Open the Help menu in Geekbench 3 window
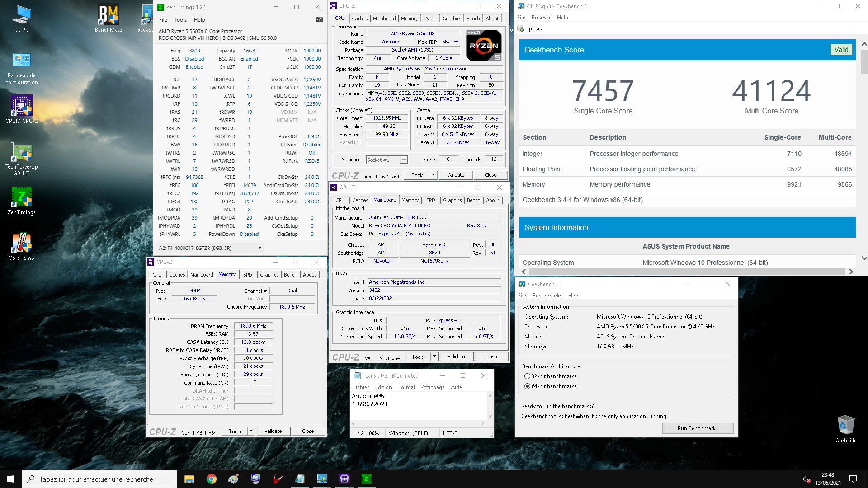The height and width of the screenshot is (488, 868). point(574,296)
